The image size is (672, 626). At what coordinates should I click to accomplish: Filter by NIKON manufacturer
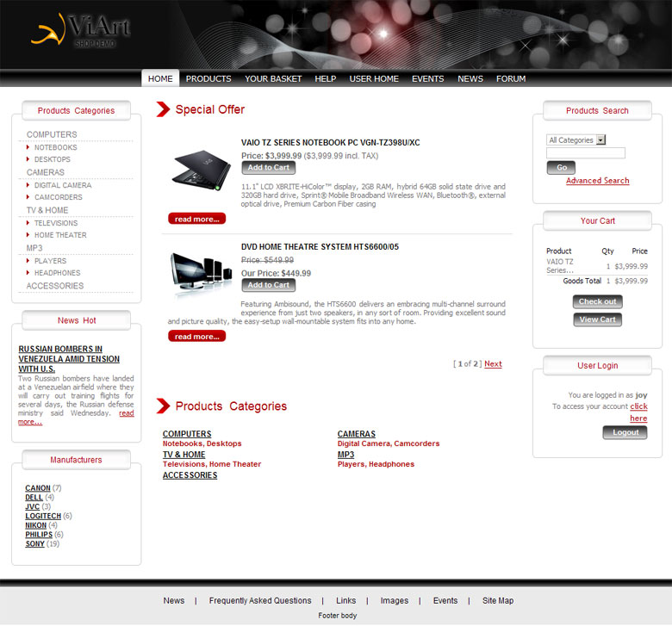(x=35, y=525)
